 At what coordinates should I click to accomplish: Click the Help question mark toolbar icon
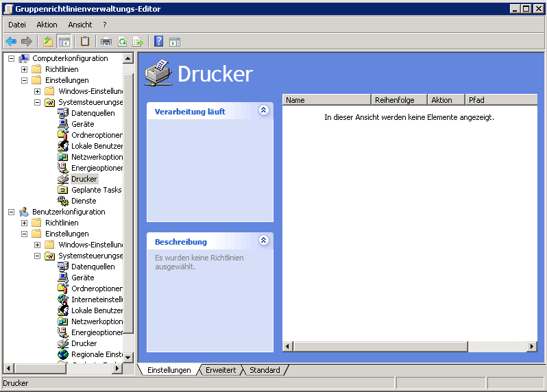158,42
